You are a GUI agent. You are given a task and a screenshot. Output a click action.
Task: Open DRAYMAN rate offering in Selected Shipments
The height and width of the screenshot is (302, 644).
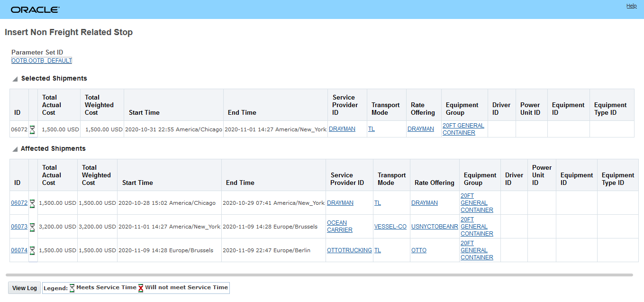[x=421, y=129]
